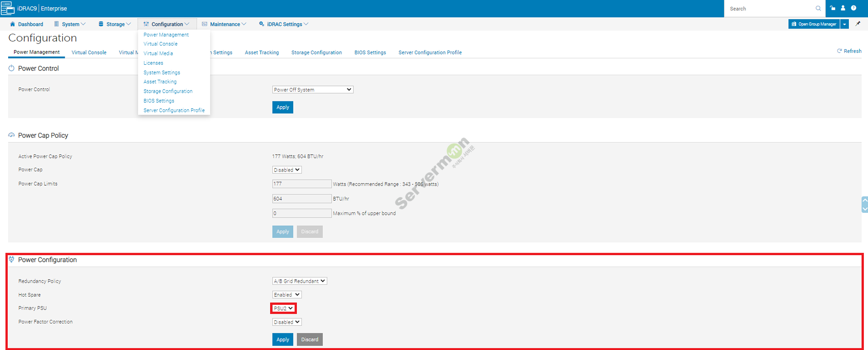Screen dimensions: 868x350
Task: Open the Power Factor Correction dropdown
Action: [x=287, y=322]
